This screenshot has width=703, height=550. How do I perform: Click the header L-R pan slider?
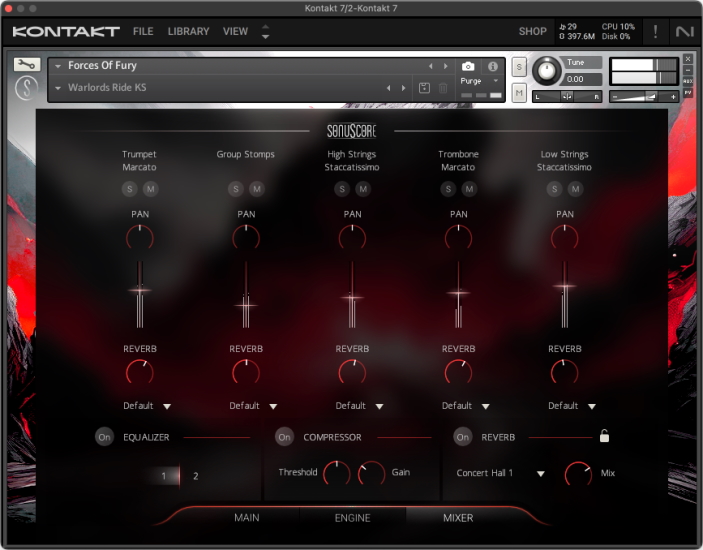tap(567, 96)
